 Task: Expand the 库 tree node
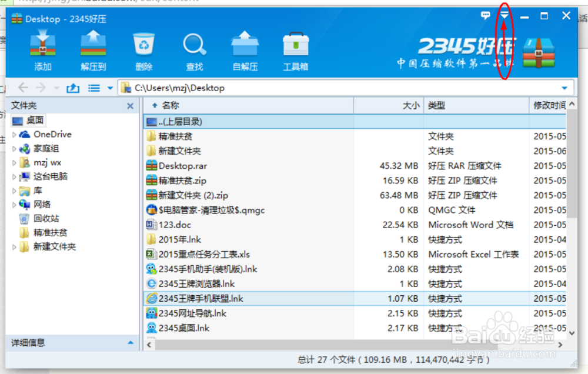(x=14, y=191)
